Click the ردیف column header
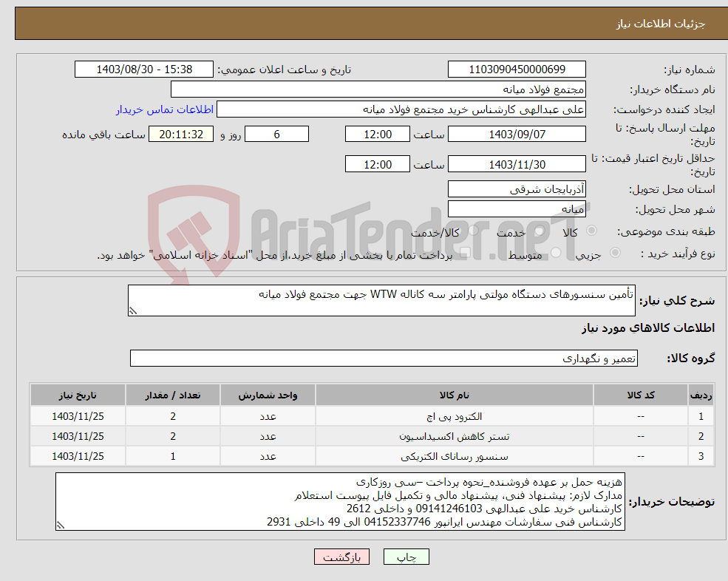Image resolution: width=728 pixels, height=581 pixels. (701, 395)
